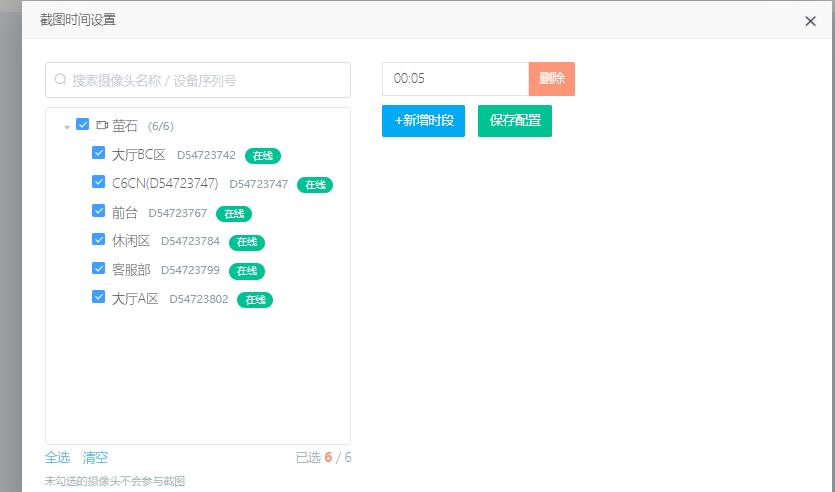Click serial number D54723767

177,213
